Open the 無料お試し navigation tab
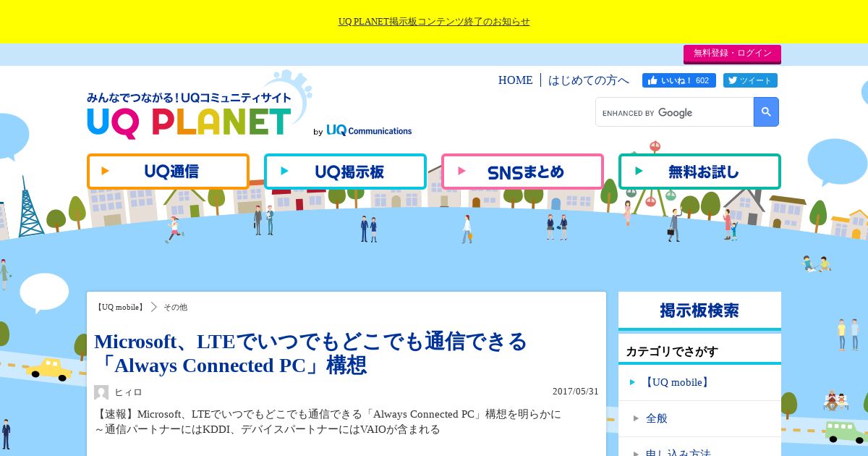This screenshot has width=868, height=456. tap(699, 172)
